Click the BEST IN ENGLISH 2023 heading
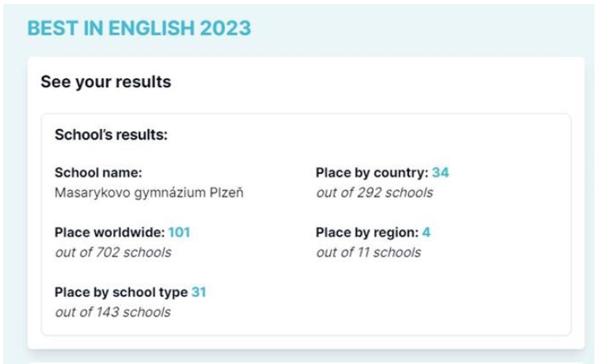Screen dimensions: 596x364 [139, 28]
